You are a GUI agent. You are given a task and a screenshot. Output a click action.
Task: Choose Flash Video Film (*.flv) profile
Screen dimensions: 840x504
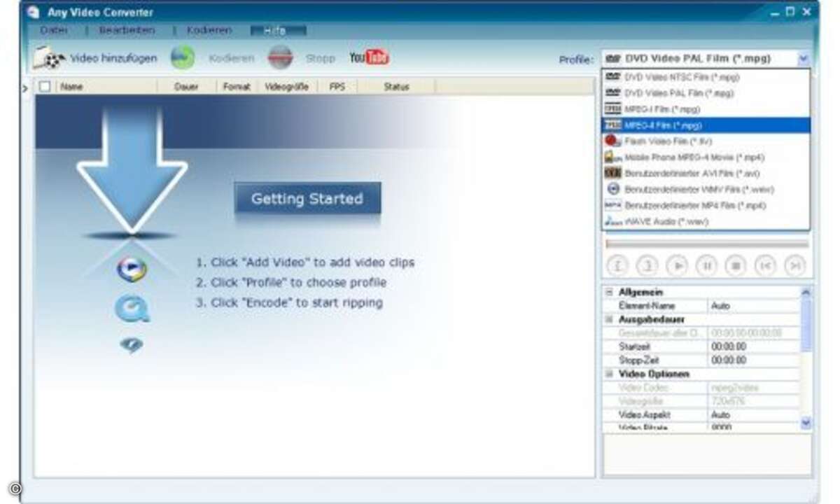[706, 141]
